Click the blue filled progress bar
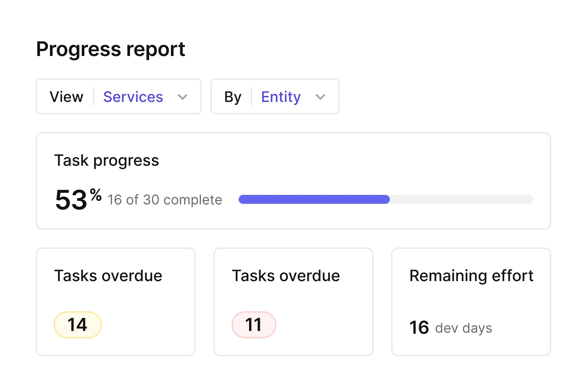Screen dimensions: 587x392 click(314, 199)
